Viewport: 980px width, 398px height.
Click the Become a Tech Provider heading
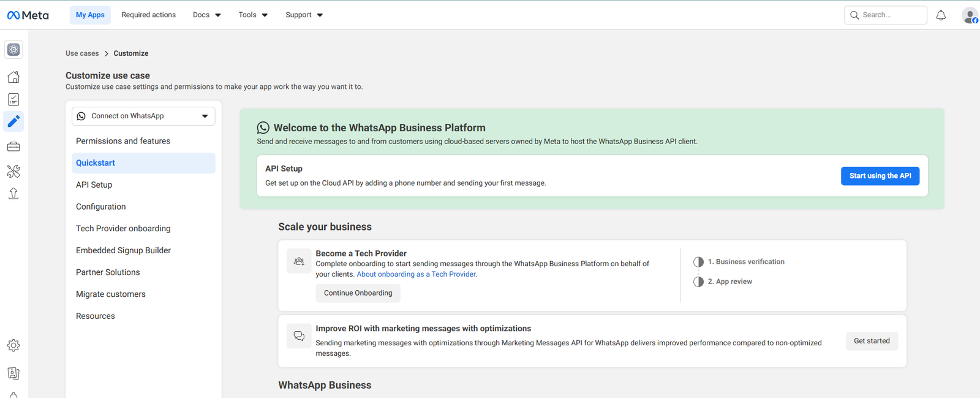click(361, 253)
